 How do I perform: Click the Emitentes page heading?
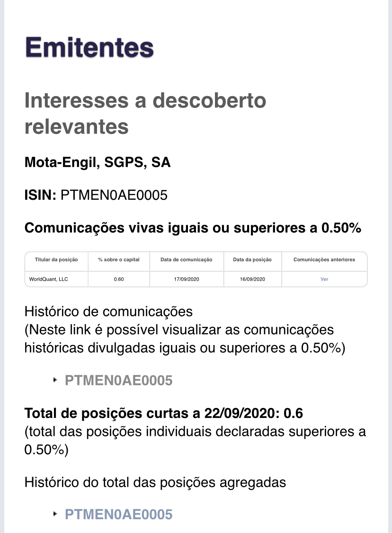click(x=89, y=48)
